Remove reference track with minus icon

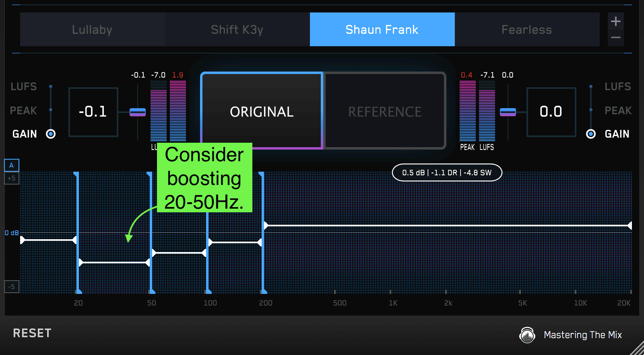point(615,38)
